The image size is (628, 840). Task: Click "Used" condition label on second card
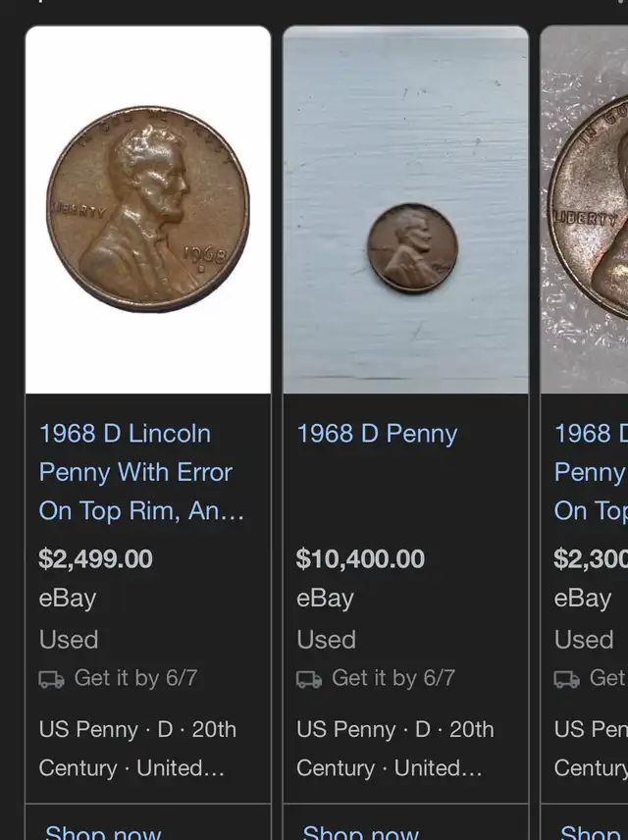[x=327, y=640]
